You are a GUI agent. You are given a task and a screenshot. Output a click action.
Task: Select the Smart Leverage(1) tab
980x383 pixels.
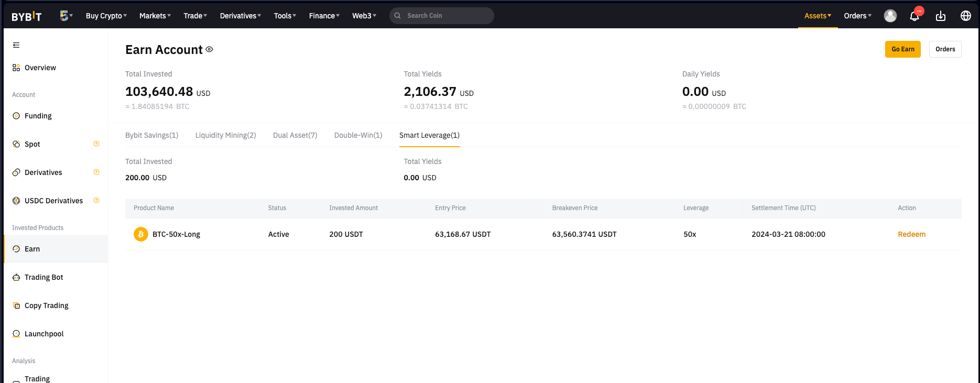tap(429, 135)
